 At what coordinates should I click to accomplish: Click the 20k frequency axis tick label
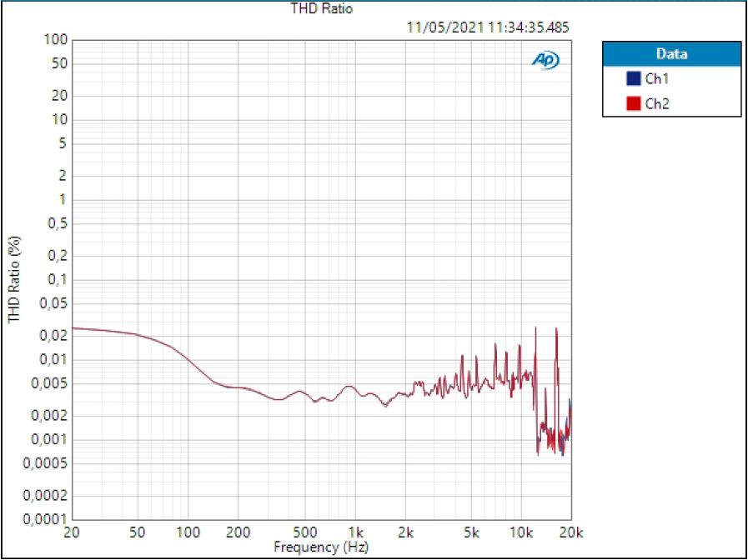pyautogui.click(x=571, y=532)
